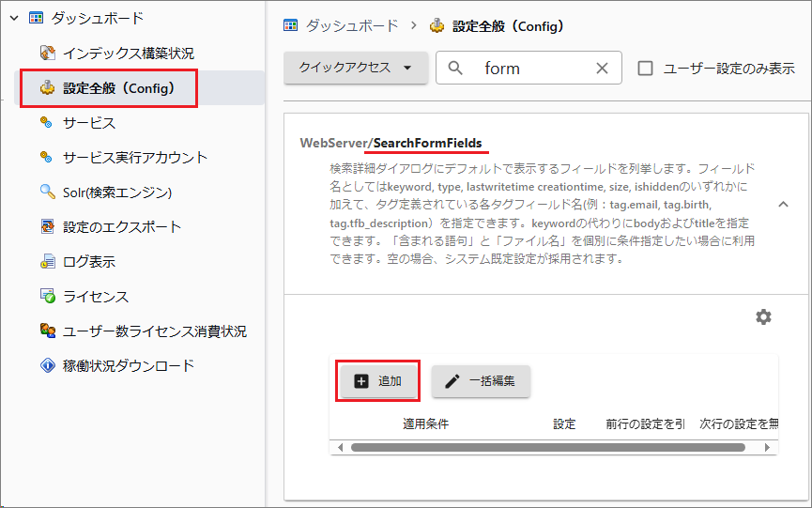Click the 稼働状況ダウンロード icon
Screen dimensions: 812x508
pyautogui.click(x=47, y=366)
